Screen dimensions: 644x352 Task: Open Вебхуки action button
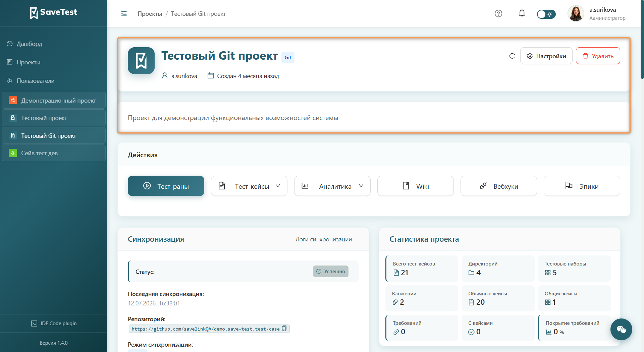click(x=498, y=186)
